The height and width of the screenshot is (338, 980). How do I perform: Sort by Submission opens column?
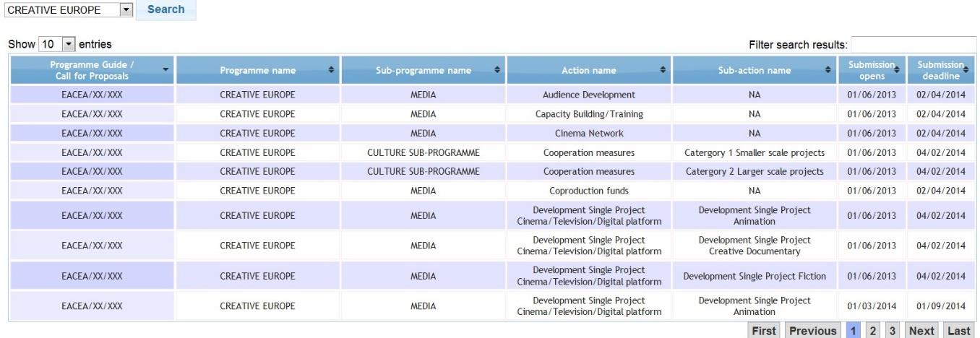click(872, 70)
